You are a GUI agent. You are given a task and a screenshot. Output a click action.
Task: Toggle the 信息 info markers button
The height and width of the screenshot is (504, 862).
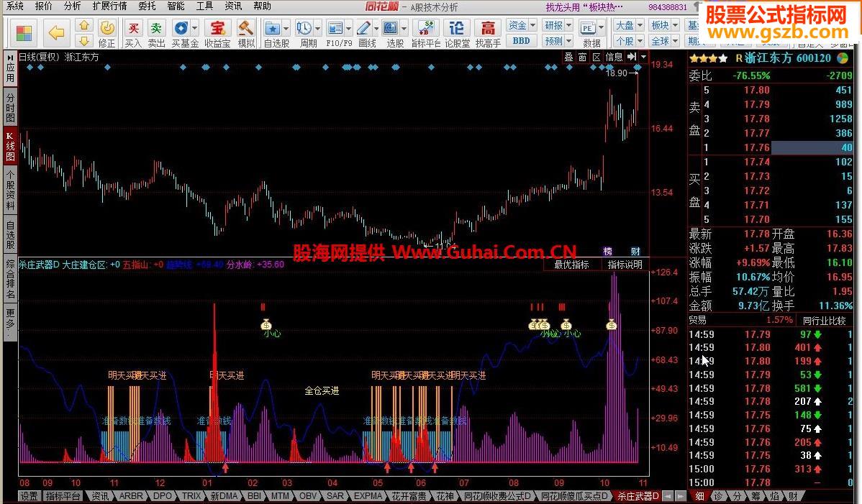(x=614, y=57)
